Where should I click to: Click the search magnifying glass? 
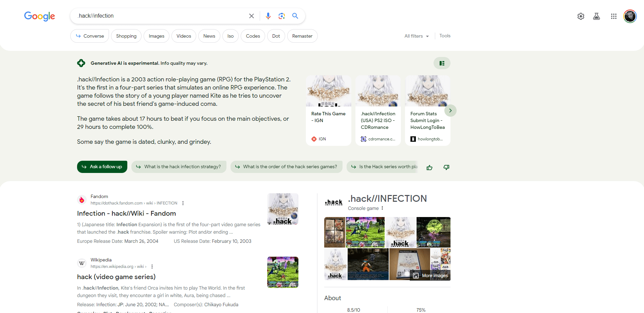pos(295,16)
